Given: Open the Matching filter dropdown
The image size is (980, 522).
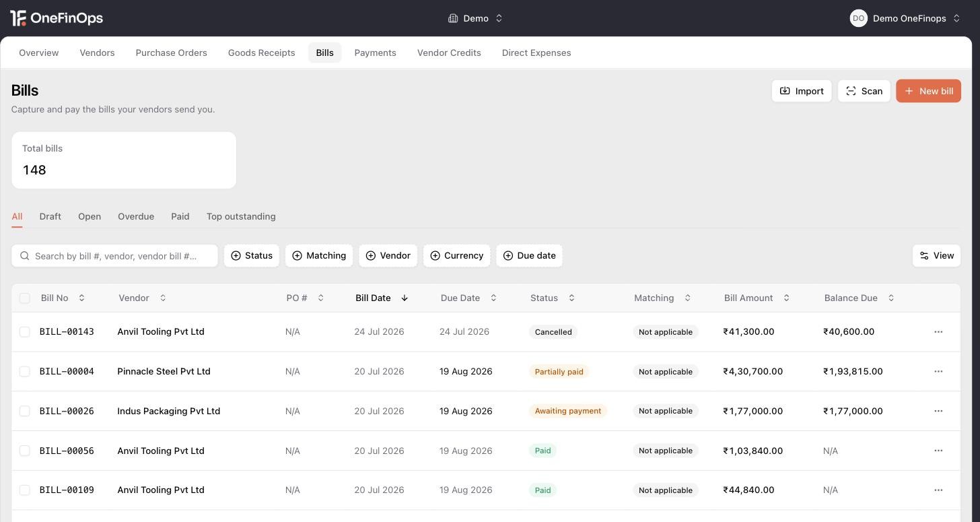Looking at the screenshot, I should (x=319, y=256).
